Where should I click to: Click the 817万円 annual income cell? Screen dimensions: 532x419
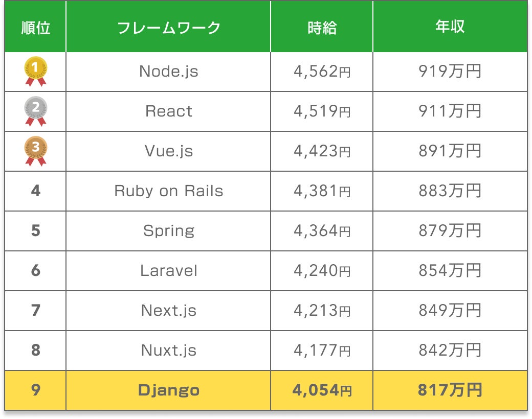pyautogui.click(x=450, y=390)
